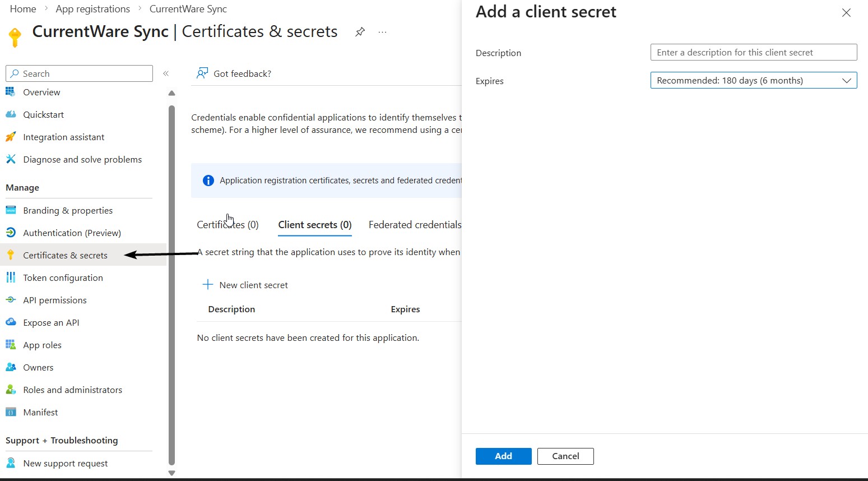Click the client secret Description input field

point(753,52)
